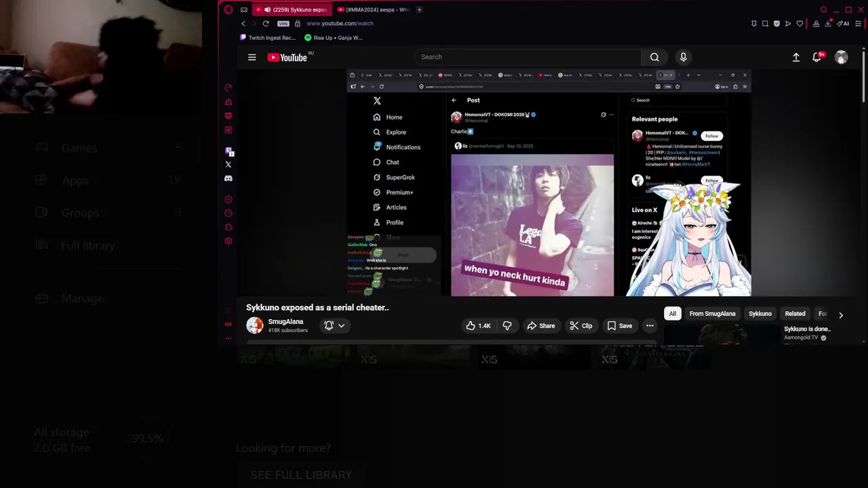
Task: Like the video with 1.4K likes
Action: (x=477, y=326)
